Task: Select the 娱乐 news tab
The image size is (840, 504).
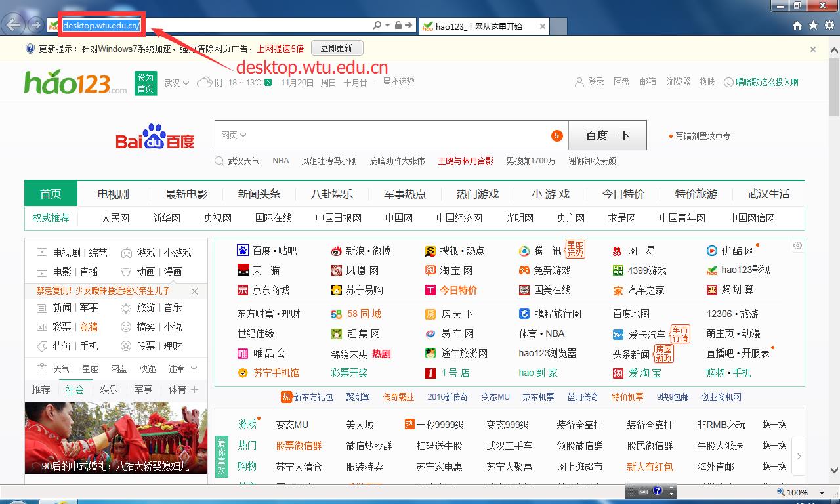Action: pos(109,389)
